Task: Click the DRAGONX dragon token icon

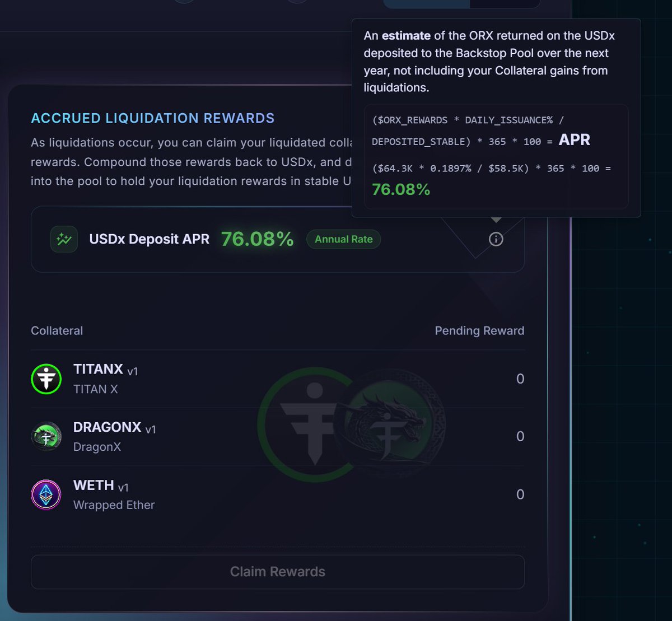Action: [46, 436]
